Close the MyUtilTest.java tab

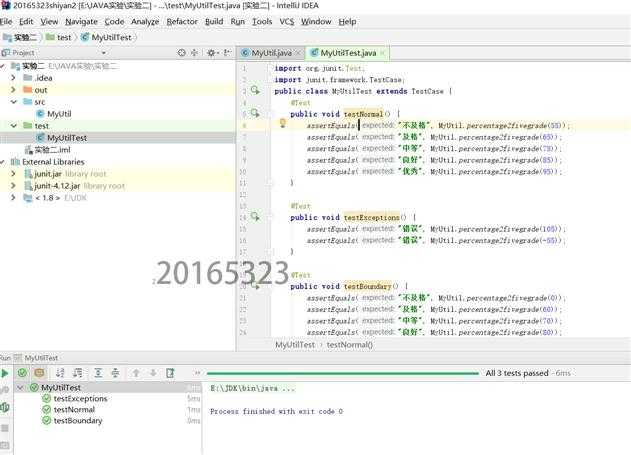(x=382, y=53)
